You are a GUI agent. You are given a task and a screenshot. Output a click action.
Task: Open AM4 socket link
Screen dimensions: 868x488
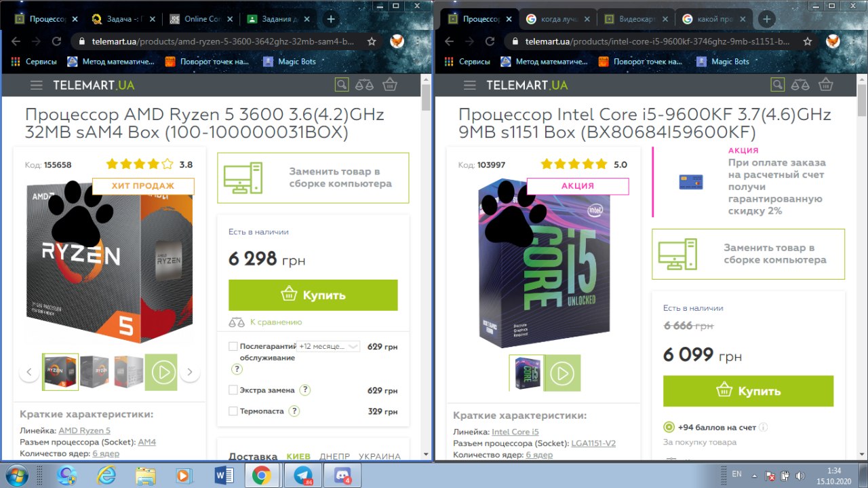pyautogui.click(x=147, y=442)
